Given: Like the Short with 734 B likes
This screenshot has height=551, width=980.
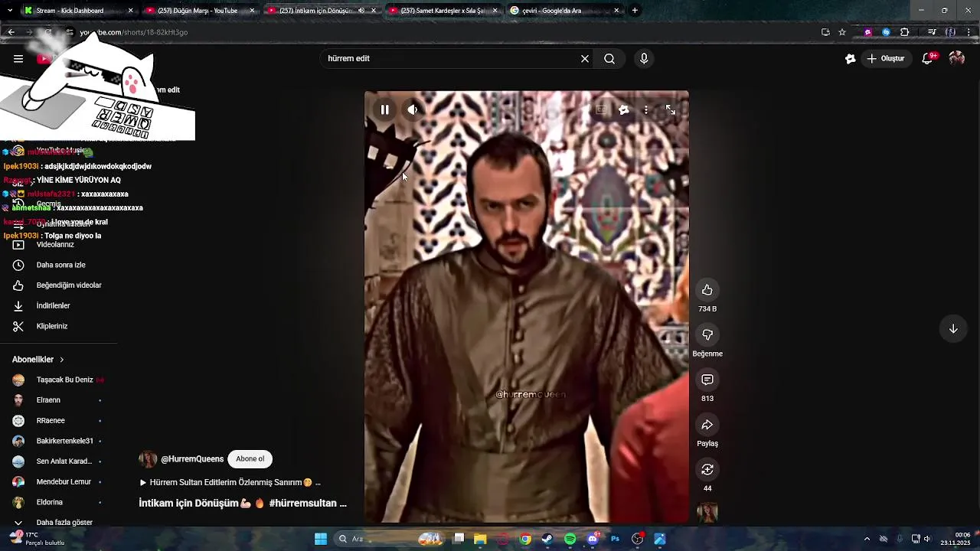Looking at the screenshot, I should [707, 290].
